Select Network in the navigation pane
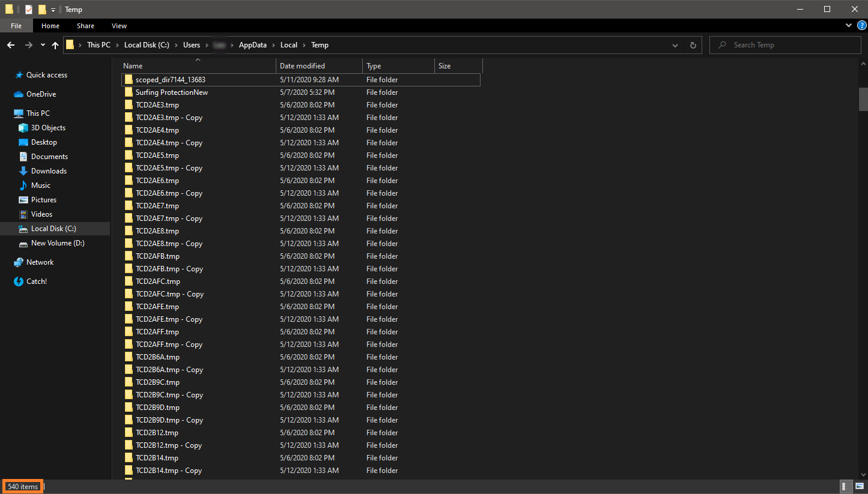Screen dimensions: 868x494 click(40, 262)
